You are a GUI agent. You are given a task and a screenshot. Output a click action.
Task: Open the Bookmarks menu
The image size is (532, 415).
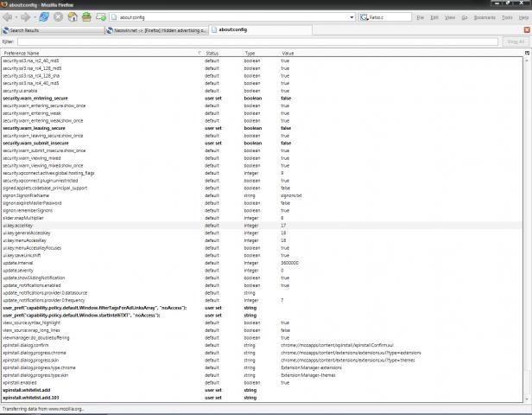[x=484, y=17]
